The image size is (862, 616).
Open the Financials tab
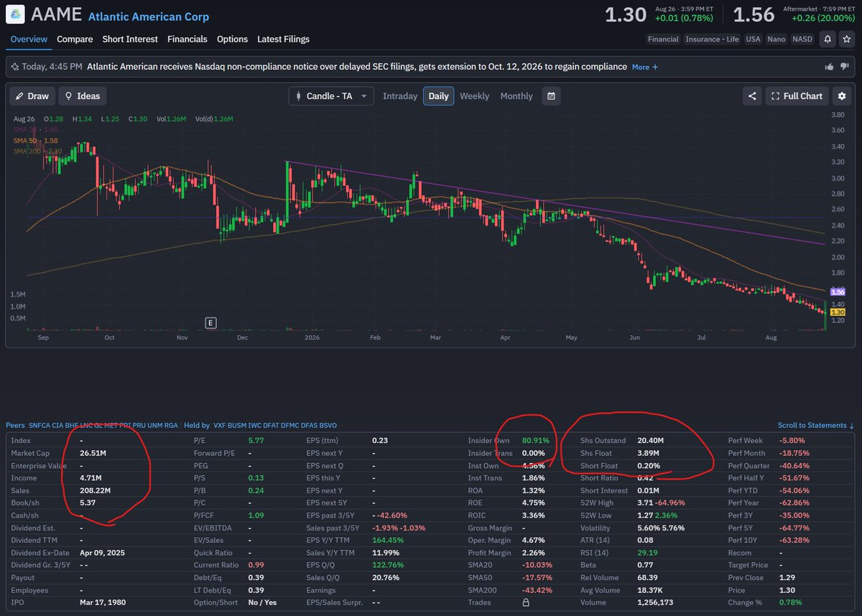(x=187, y=39)
